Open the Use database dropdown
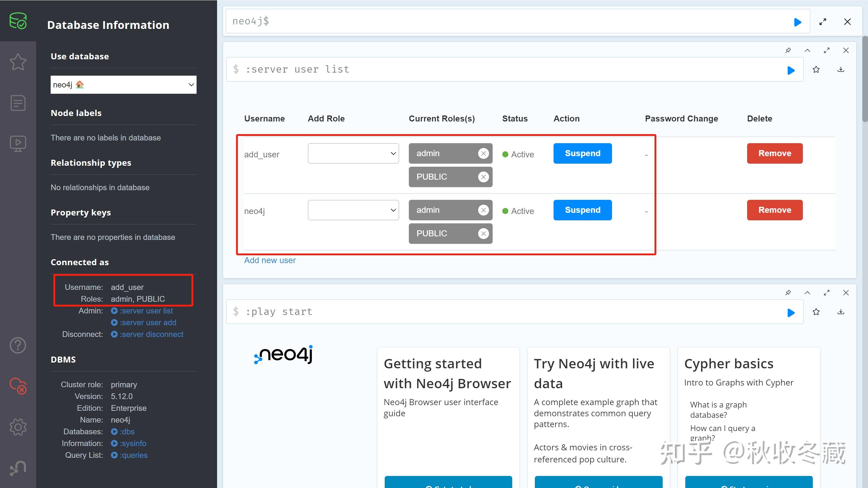868x488 pixels. 123,84
